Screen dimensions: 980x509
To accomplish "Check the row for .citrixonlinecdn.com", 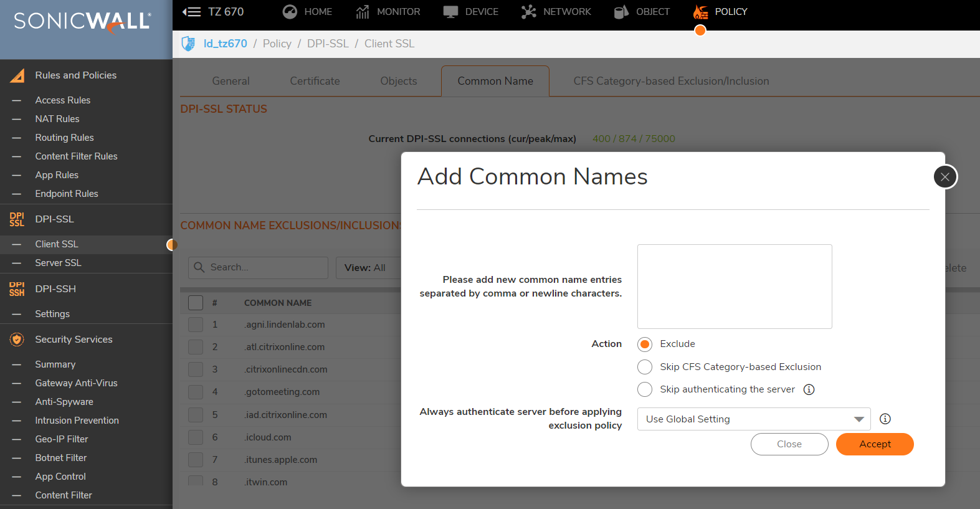I will 196,369.
